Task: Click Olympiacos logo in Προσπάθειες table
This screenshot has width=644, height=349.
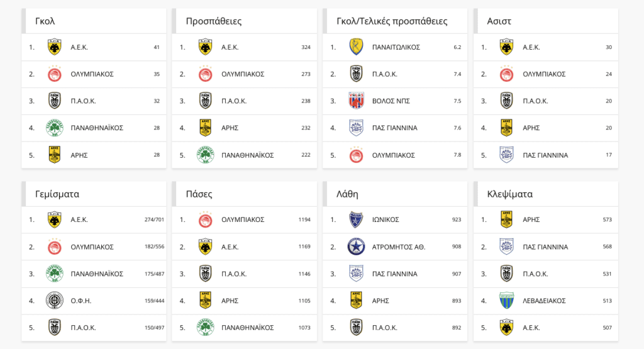Action: [206, 74]
